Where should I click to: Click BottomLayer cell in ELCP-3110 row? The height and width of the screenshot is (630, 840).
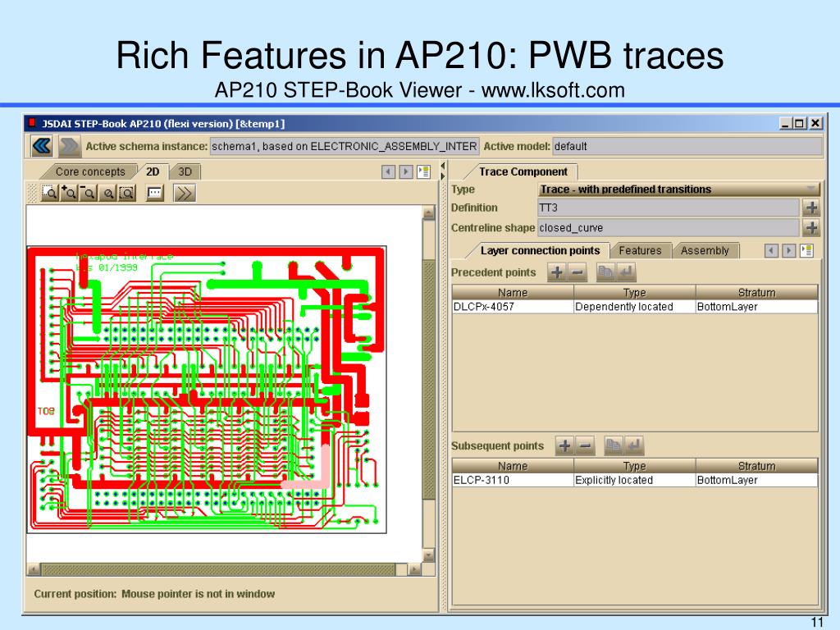point(756,480)
